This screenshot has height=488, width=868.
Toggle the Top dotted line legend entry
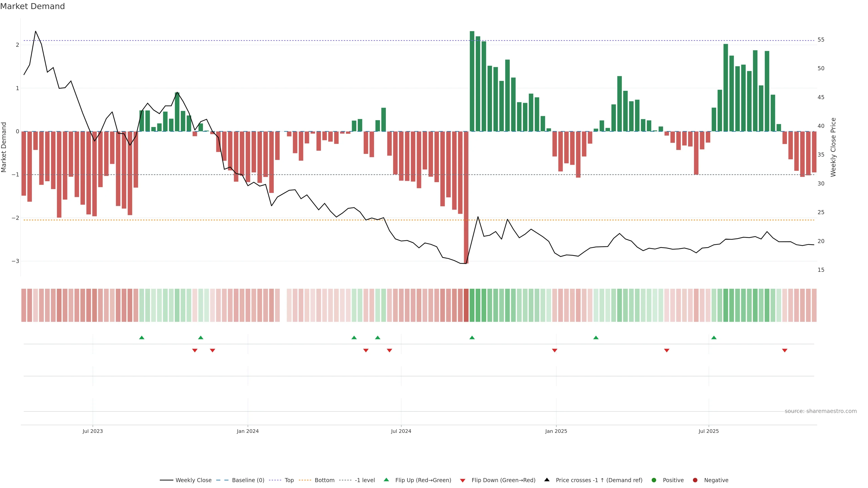click(x=289, y=480)
